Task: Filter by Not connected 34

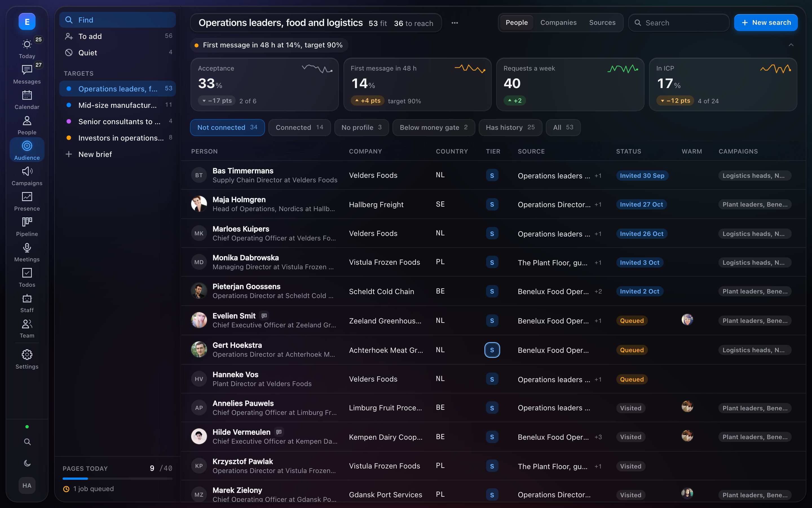Action: (x=227, y=127)
